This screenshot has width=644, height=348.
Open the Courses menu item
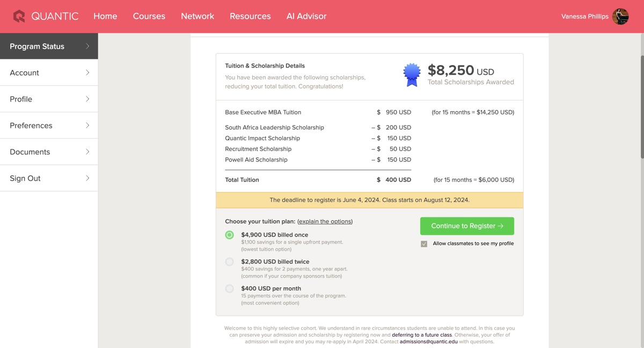click(149, 16)
